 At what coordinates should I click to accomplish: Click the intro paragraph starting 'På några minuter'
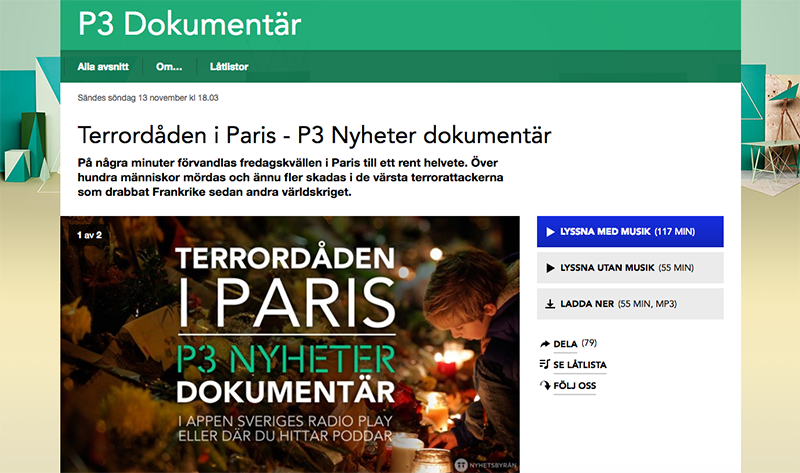click(x=290, y=178)
